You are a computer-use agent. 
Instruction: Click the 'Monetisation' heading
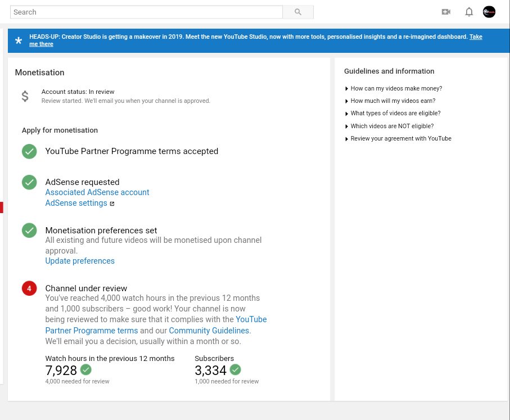point(40,73)
